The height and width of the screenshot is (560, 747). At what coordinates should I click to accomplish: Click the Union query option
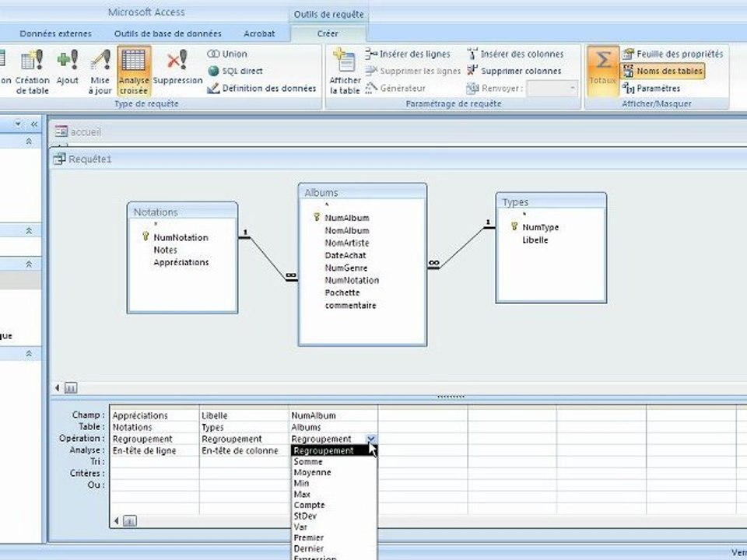tap(227, 54)
